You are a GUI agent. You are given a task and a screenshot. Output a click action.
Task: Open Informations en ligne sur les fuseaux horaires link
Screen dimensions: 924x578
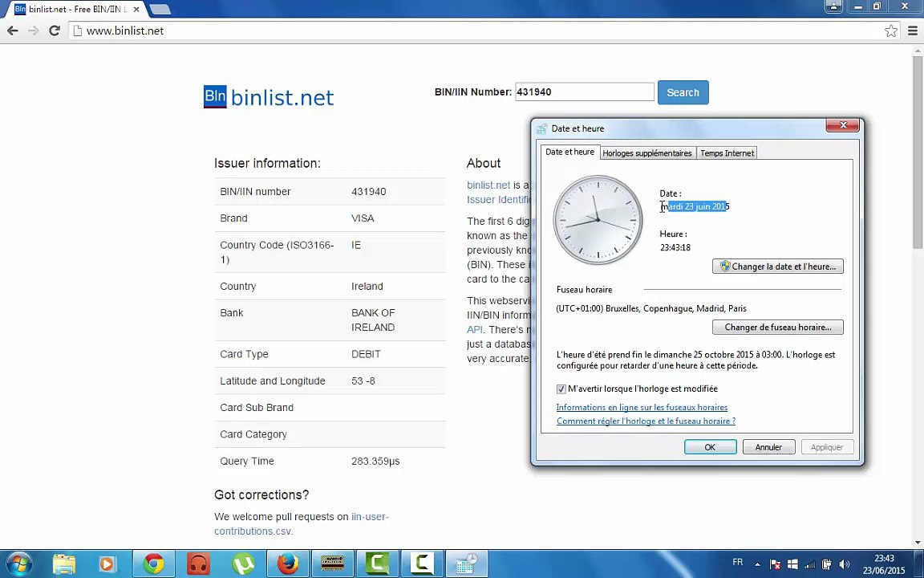click(642, 408)
